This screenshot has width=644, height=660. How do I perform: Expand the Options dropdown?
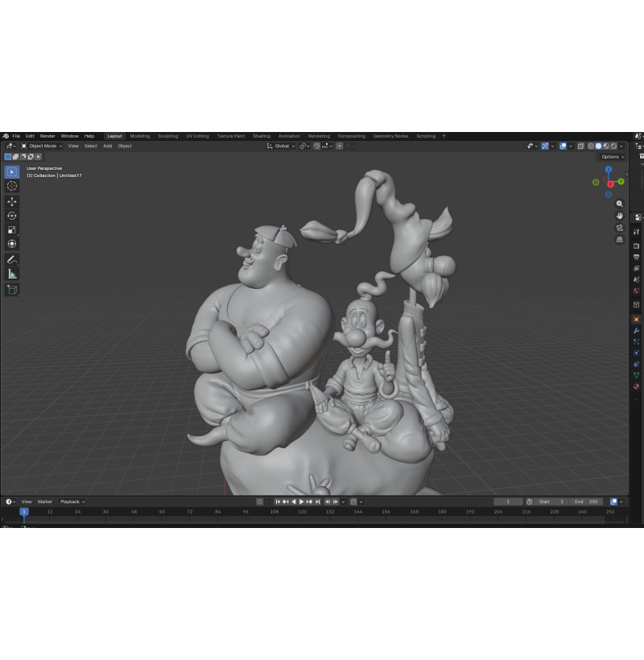pos(613,157)
